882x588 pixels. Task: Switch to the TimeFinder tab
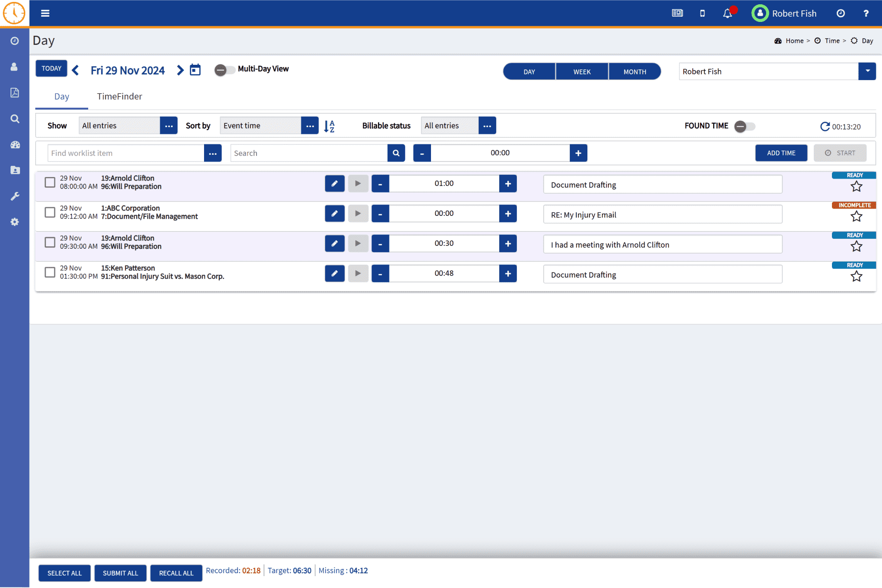coord(119,96)
